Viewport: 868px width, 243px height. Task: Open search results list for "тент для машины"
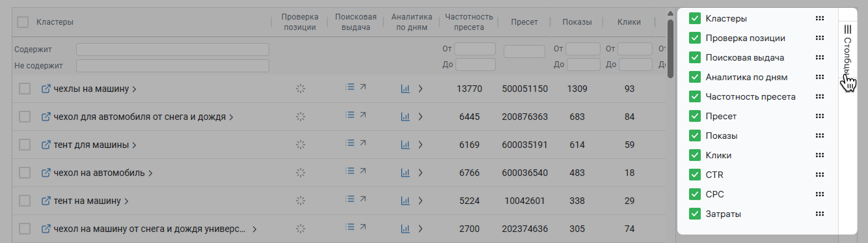pyautogui.click(x=349, y=143)
